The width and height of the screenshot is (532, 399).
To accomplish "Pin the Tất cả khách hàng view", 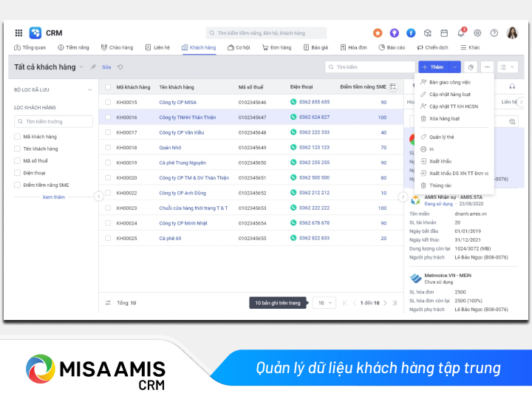I will point(93,67).
